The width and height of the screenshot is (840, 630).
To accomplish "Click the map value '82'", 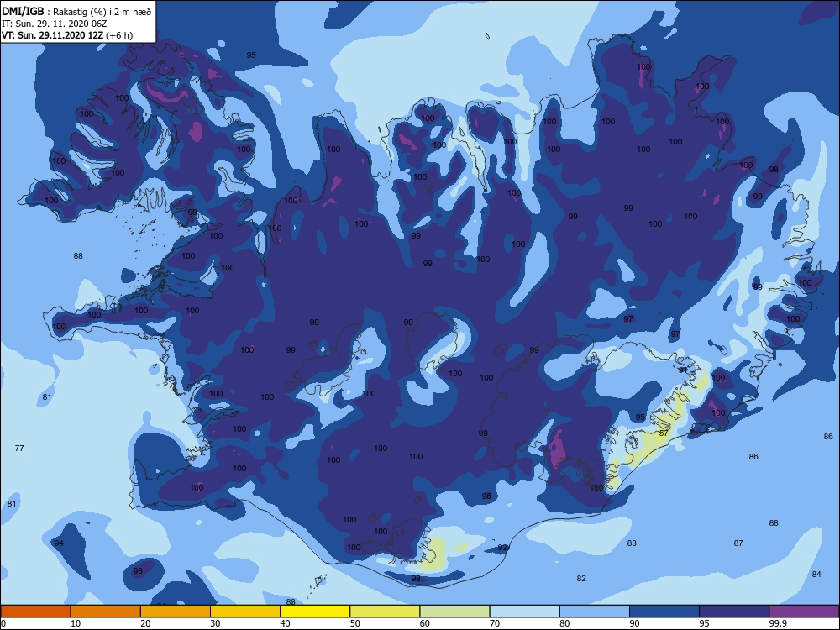I will tap(581, 579).
